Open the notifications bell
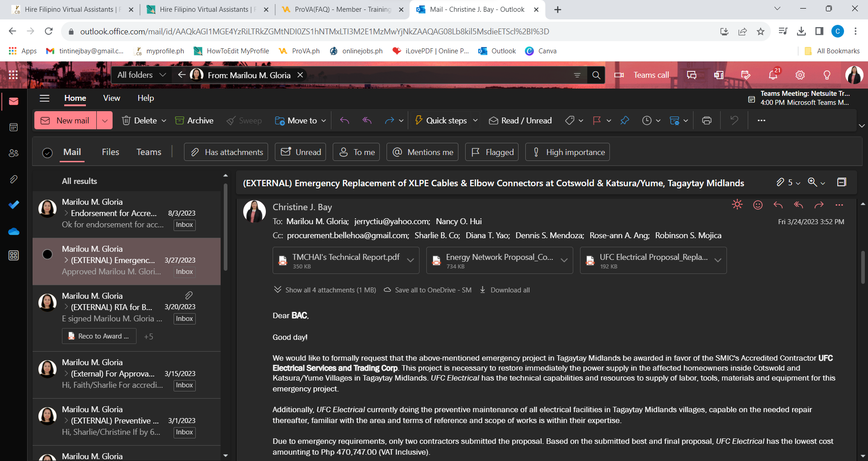868x461 pixels. point(773,75)
